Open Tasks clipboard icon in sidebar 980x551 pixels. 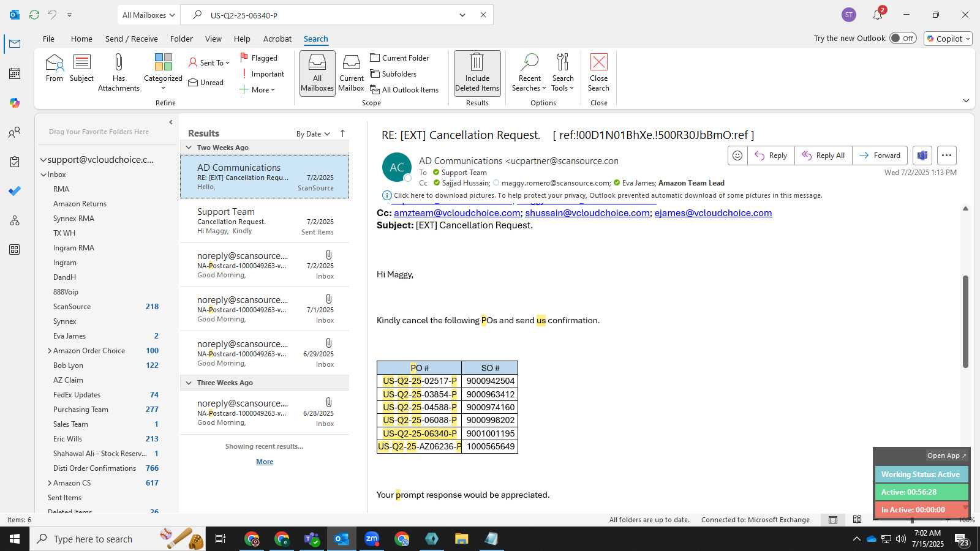[15, 162]
